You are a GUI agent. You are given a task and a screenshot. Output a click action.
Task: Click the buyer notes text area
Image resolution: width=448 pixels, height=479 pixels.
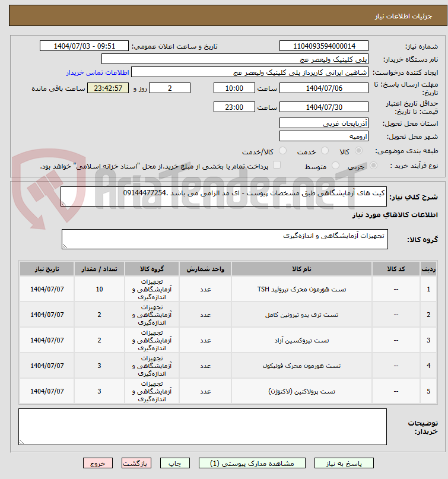(x=202, y=427)
